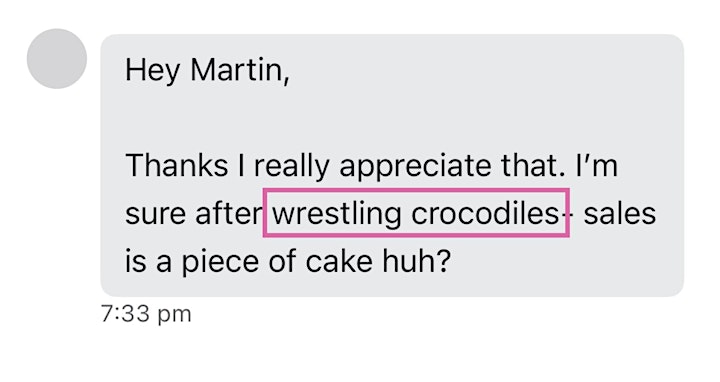The width and height of the screenshot is (720, 382).
Task: Click the word 'Thanks' in the message
Action: (176, 165)
